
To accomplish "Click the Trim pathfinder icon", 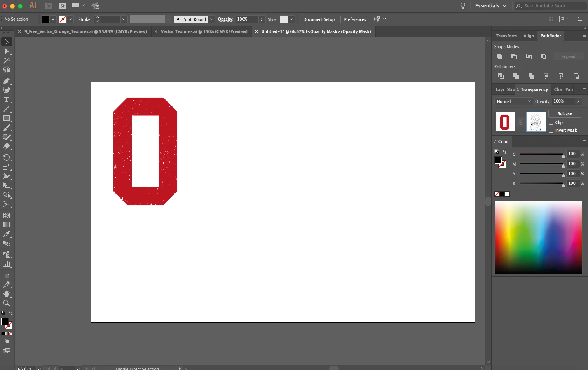I will pyautogui.click(x=516, y=76).
